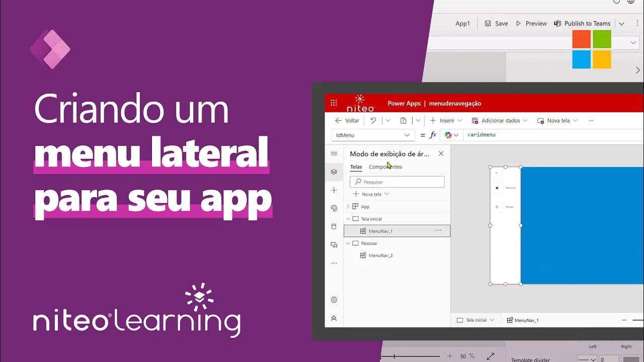Click the Pessoas person icon in canvas menu
The width and height of the screenshot is (644, 362).
pos(497,207)
